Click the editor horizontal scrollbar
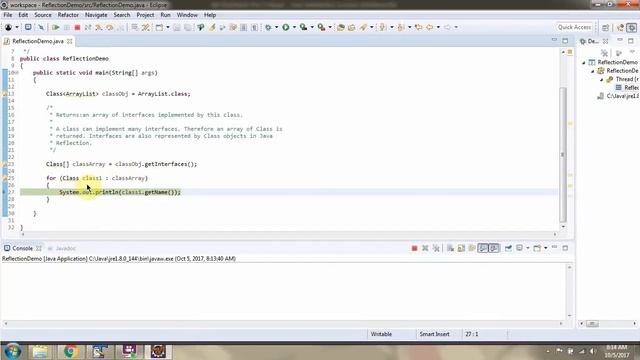The width and height of the screenshot is (640, 360). point(289,234)
